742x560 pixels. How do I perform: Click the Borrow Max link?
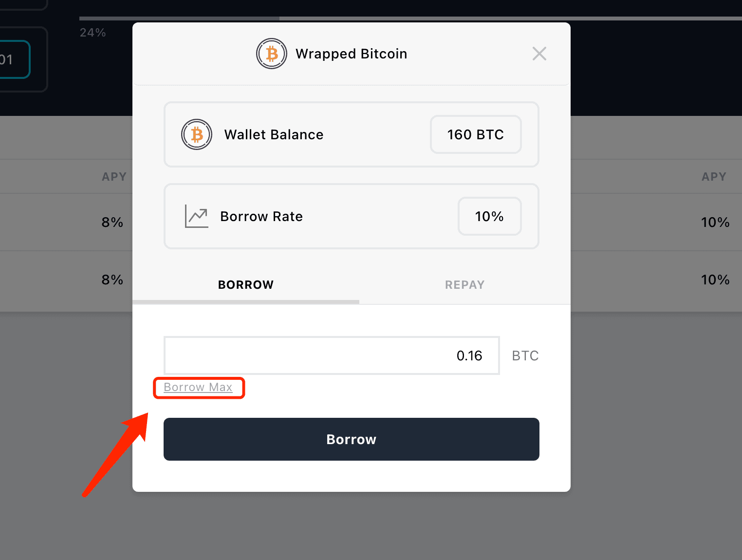198,387
